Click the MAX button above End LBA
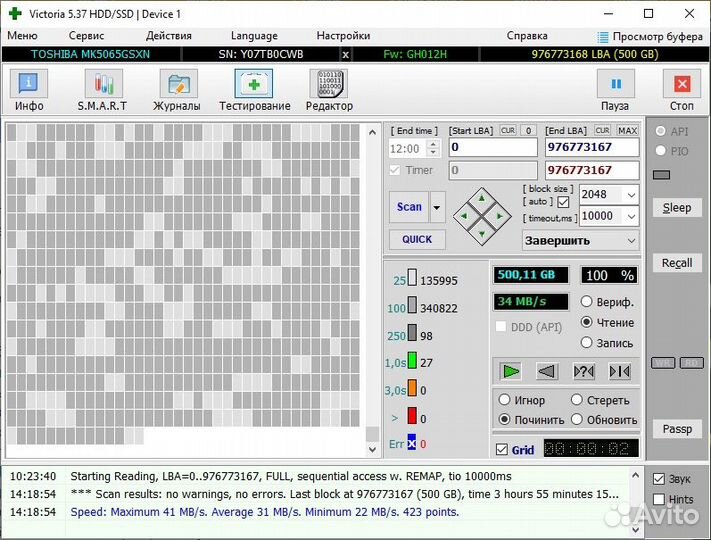 pyautogui.click(x=628, y=131)
